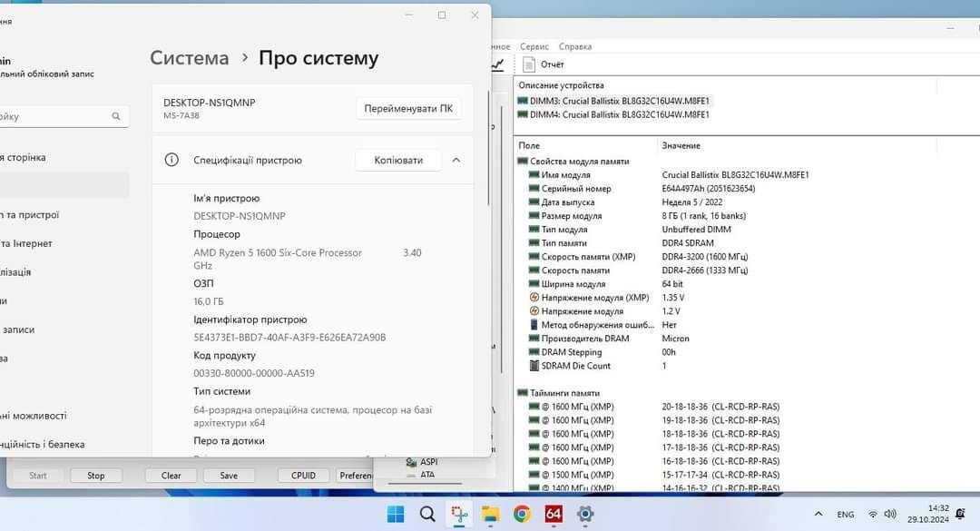
Task: Select the ASPI tree item
Action: (x=423, y=462)
